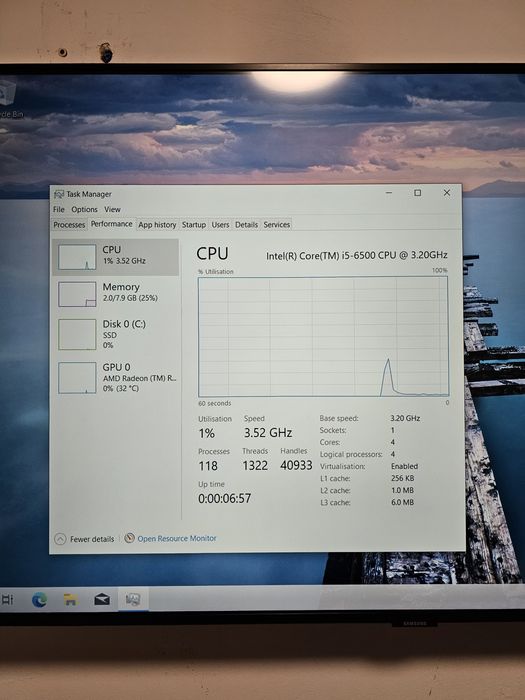Click the Open Resource Monitor link

click(177, 538)
